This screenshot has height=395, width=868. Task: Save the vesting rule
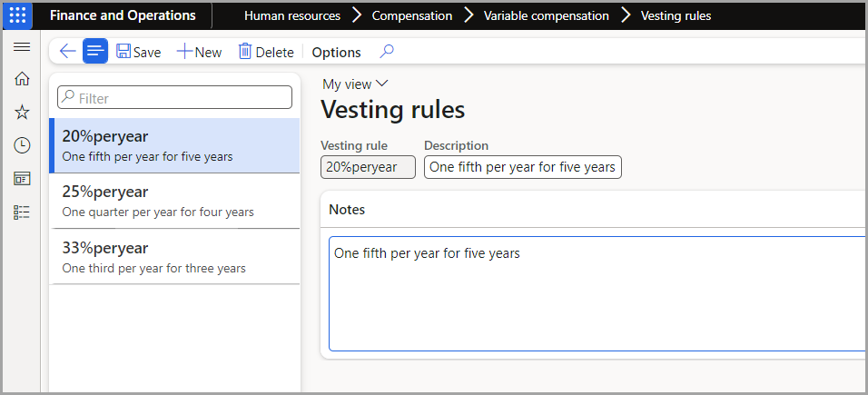[x=138, y=52]
